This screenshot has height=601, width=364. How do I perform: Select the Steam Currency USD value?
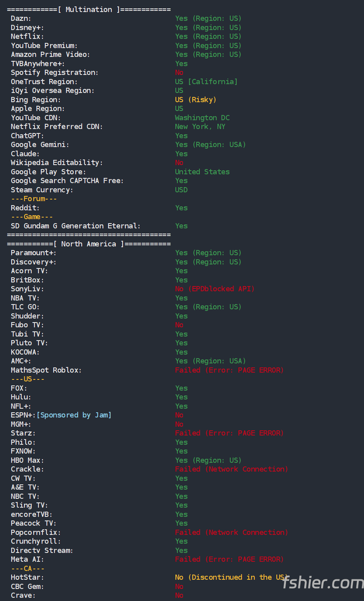click(x=181, y=190)
